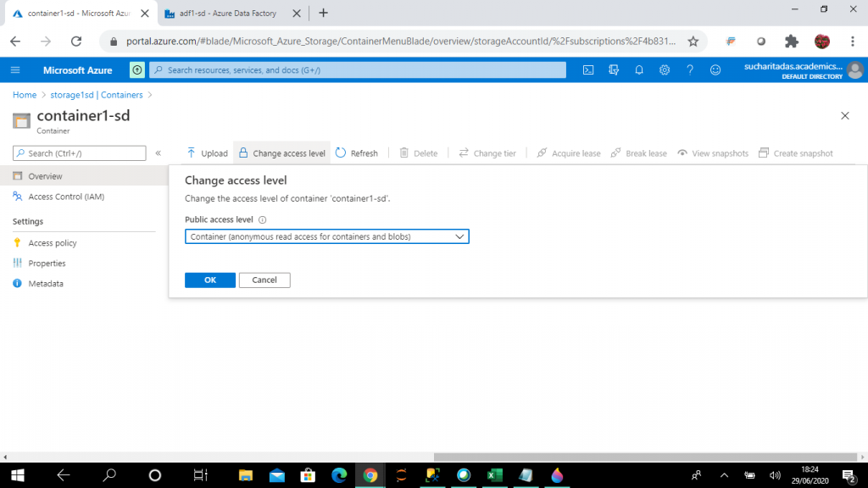The height and width of the screenshot is (488, 868).
Task: Refresh the container blob list
Action: pos(357,153)
